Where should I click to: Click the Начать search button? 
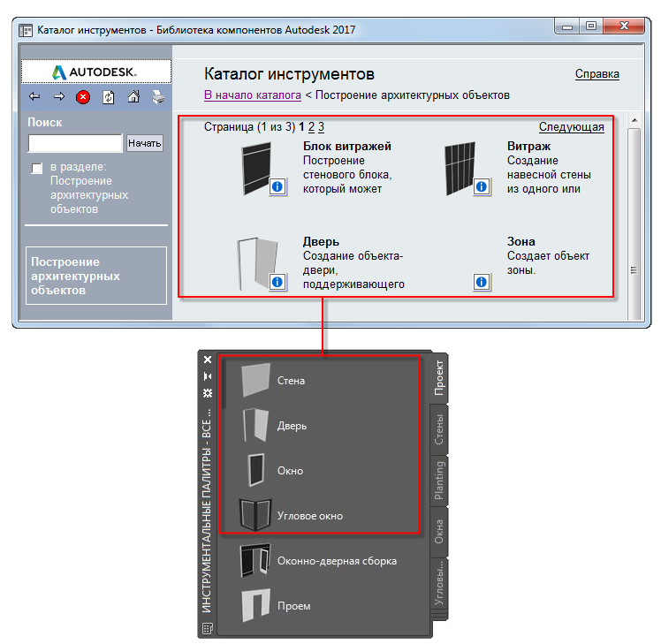tap(145, 143)
